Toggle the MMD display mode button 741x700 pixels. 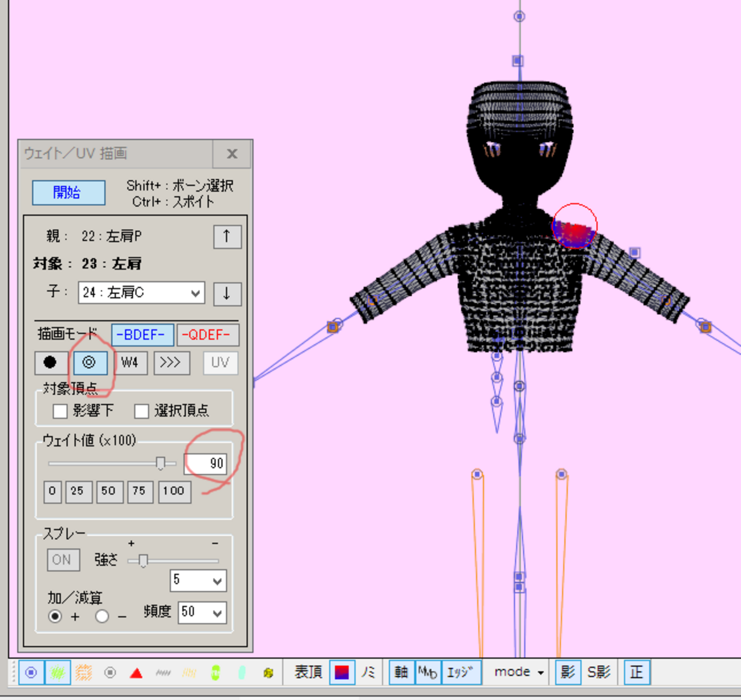tap(427, 672)
